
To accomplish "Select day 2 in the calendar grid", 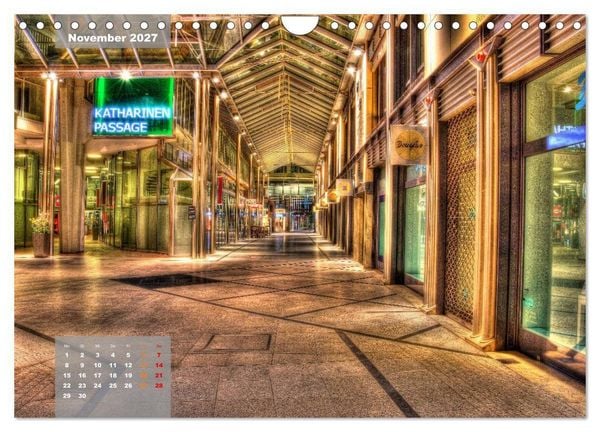I will point(82,355).
